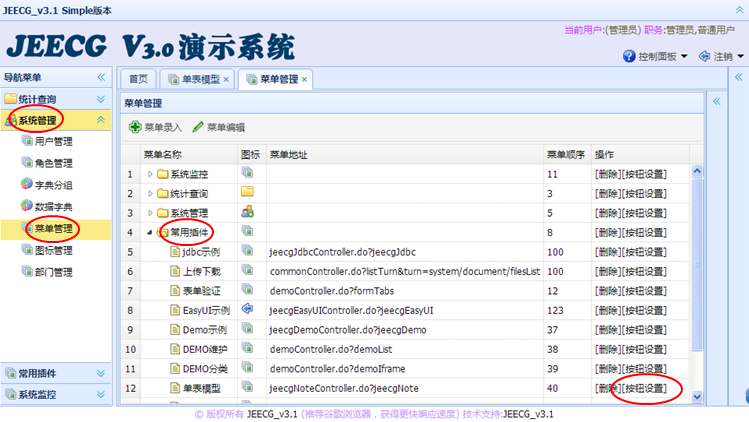
Task: Click the table scrollbar's up arrow
Action: pos(697,171)
